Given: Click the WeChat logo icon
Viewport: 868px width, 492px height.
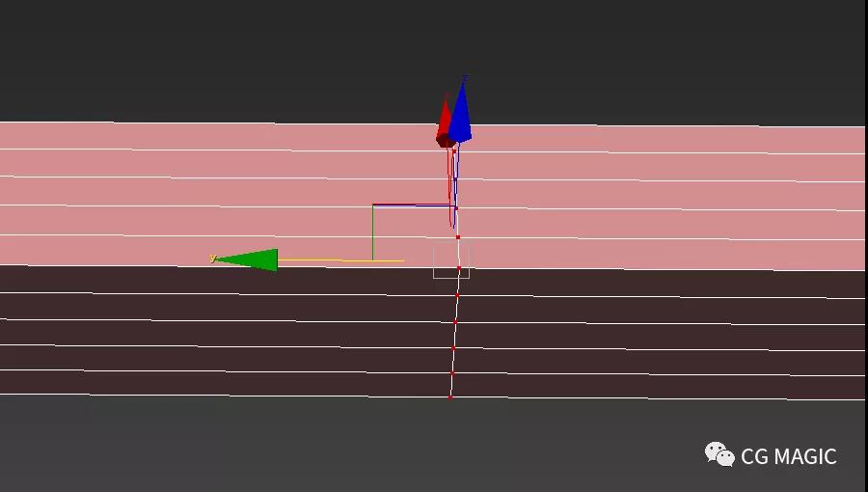Looking at the screenshot, I should click(x=719, y=454).
